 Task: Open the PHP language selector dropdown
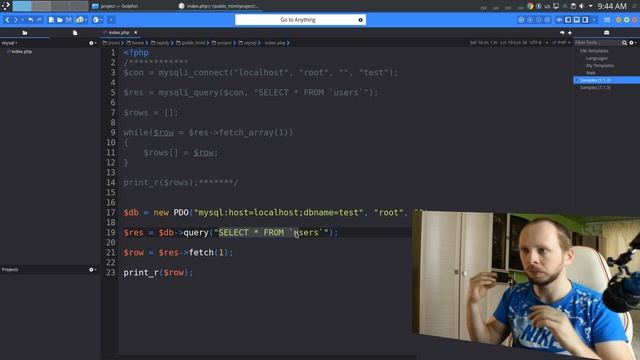562,42
